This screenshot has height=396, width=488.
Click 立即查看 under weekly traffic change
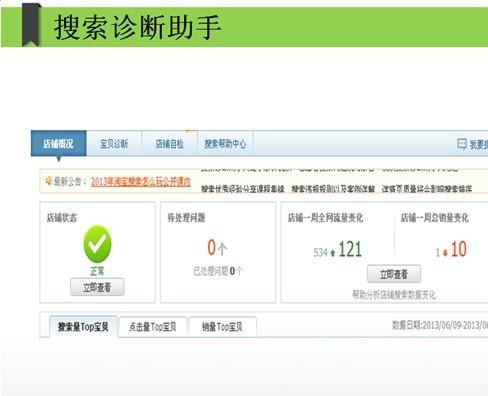[x=394, y=274]
